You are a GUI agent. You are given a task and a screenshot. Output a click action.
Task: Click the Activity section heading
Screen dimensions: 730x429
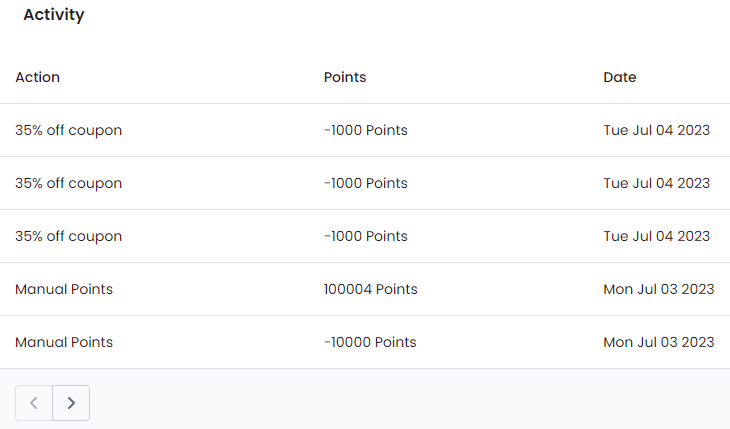[x=54, y=15]
